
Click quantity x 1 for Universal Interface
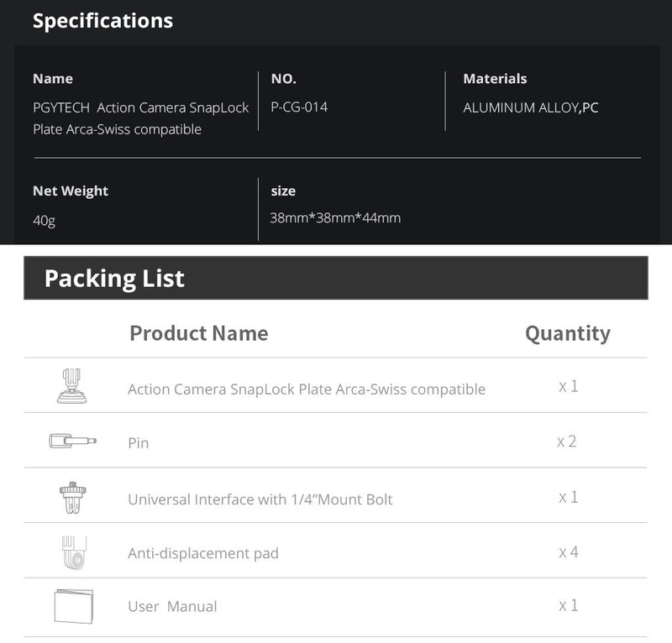coord(569,498)
